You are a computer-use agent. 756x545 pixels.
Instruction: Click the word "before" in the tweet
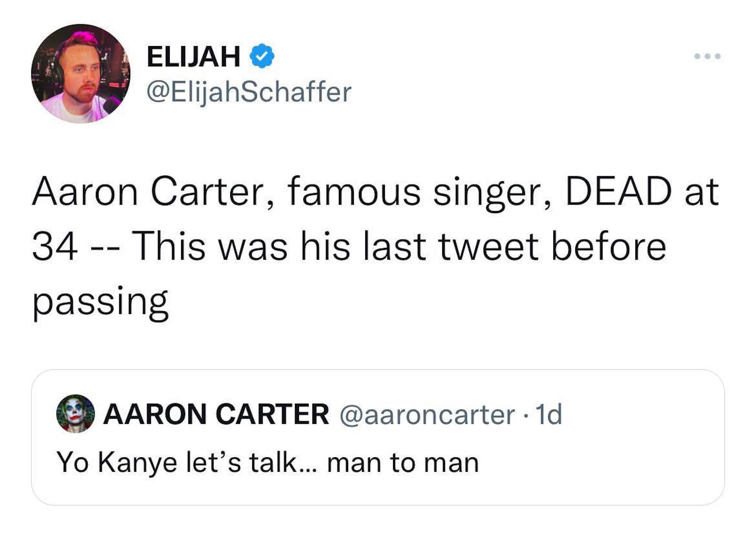[x=609, y=247]
